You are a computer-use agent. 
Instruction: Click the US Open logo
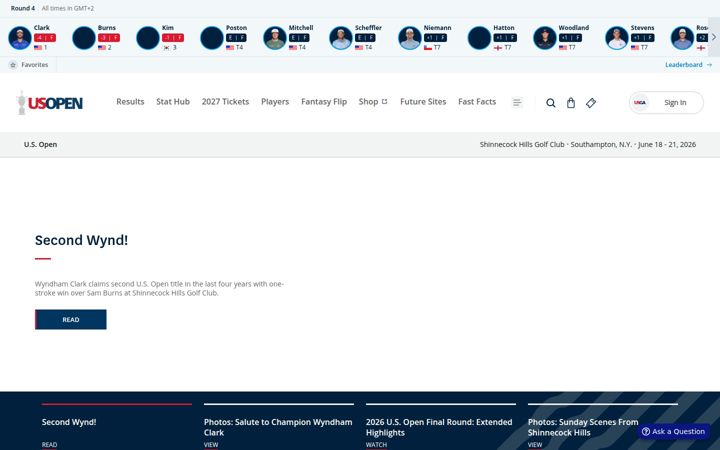50,102
